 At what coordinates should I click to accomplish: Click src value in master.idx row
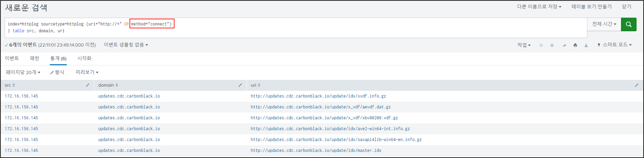(x=21, y=151)
